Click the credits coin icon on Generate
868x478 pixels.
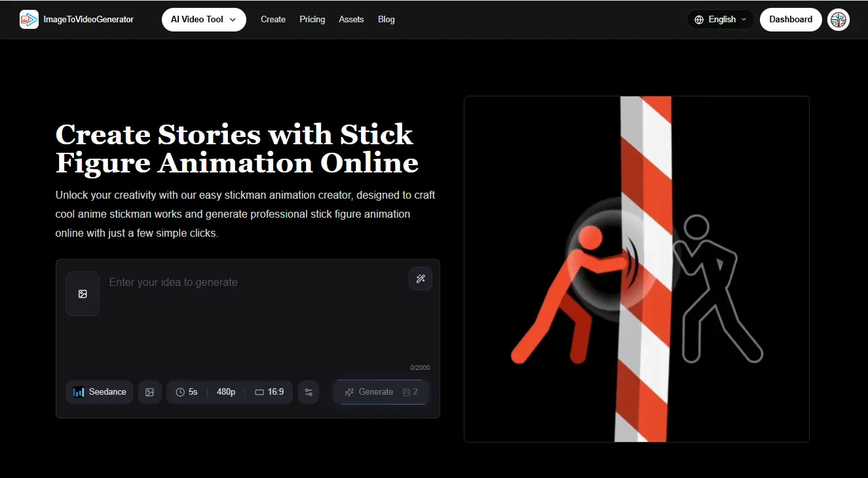(406, 392)
